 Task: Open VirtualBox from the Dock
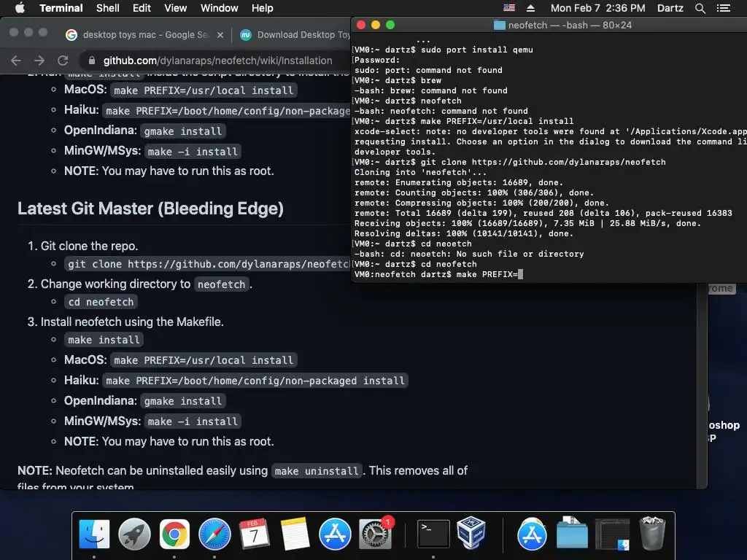point(471,533)
